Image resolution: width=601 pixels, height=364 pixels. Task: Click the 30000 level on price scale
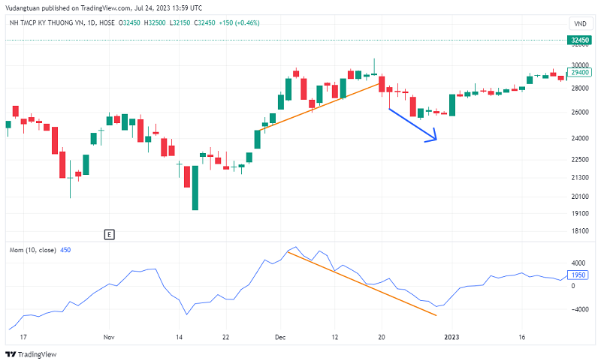click(x=579, y=65)
